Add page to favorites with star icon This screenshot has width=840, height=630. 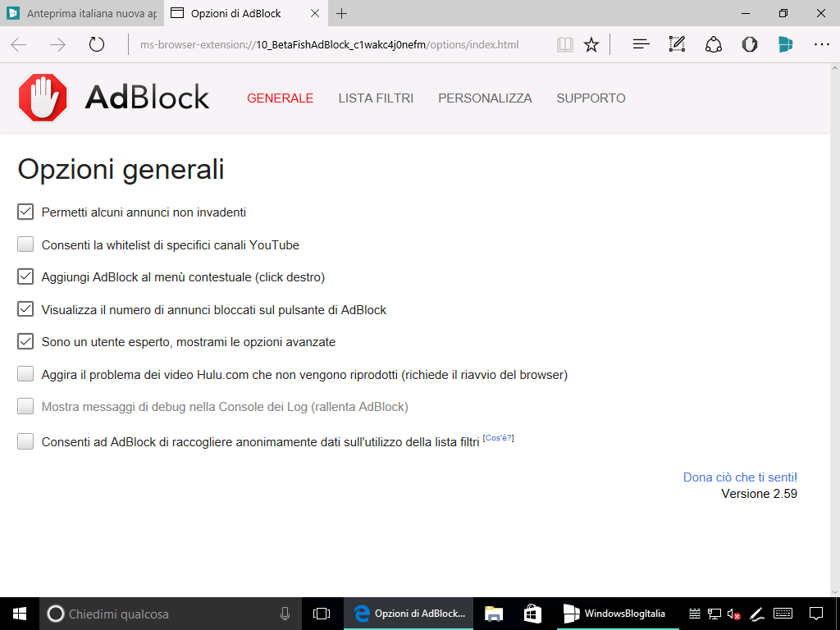[x=591, y=44]
